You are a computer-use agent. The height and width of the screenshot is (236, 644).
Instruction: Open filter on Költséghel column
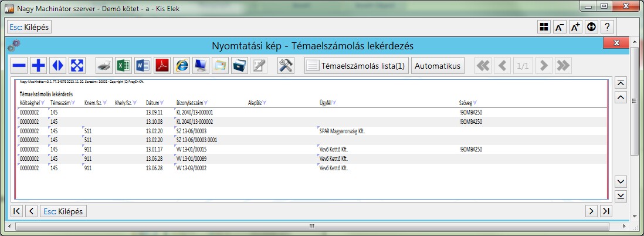pyautogui.click(x=43, y=102)
